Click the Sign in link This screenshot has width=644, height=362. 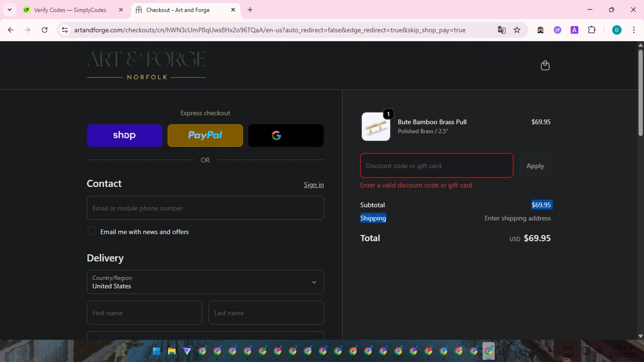click(314, 185)
